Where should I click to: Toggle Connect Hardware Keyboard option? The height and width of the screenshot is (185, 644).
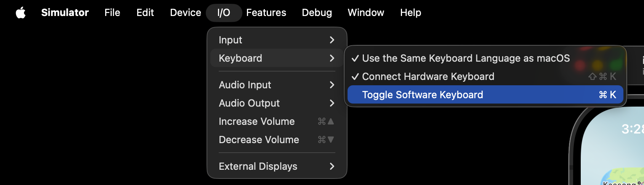pos(428,77)
